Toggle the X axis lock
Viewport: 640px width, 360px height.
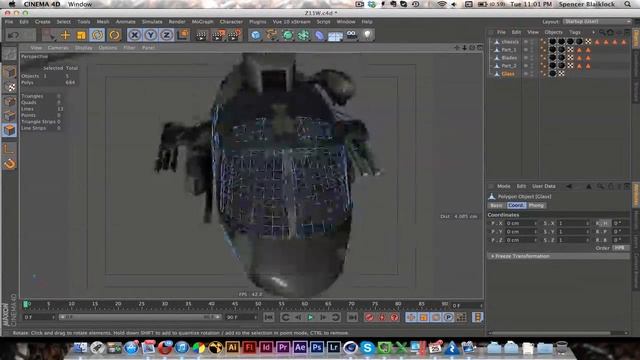(134, 36)
